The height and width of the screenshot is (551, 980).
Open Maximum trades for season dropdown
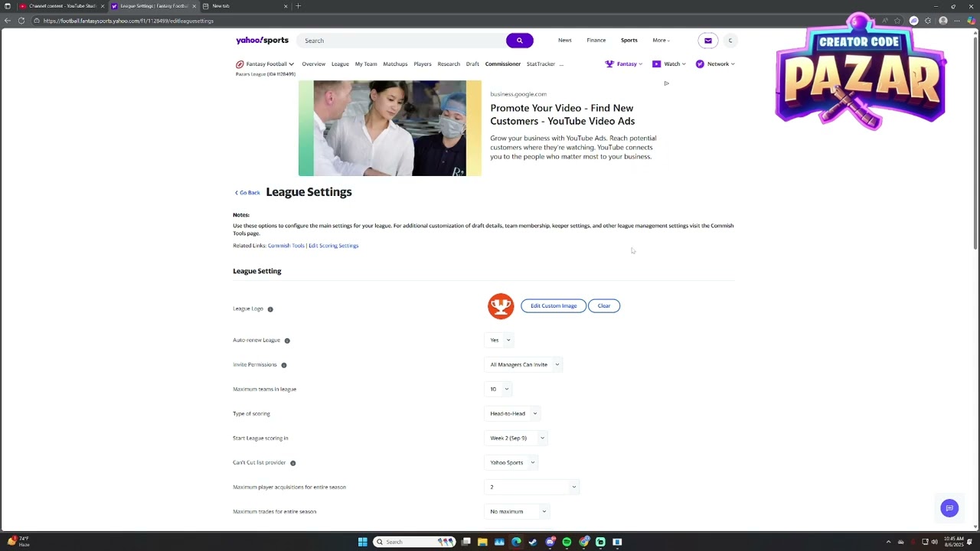click(x=518, y=511)
